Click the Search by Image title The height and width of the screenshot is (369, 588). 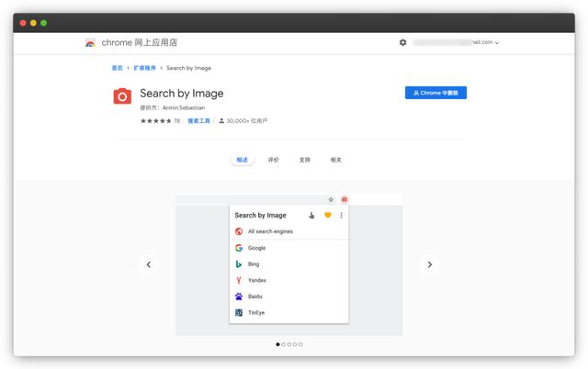(182, 94)
